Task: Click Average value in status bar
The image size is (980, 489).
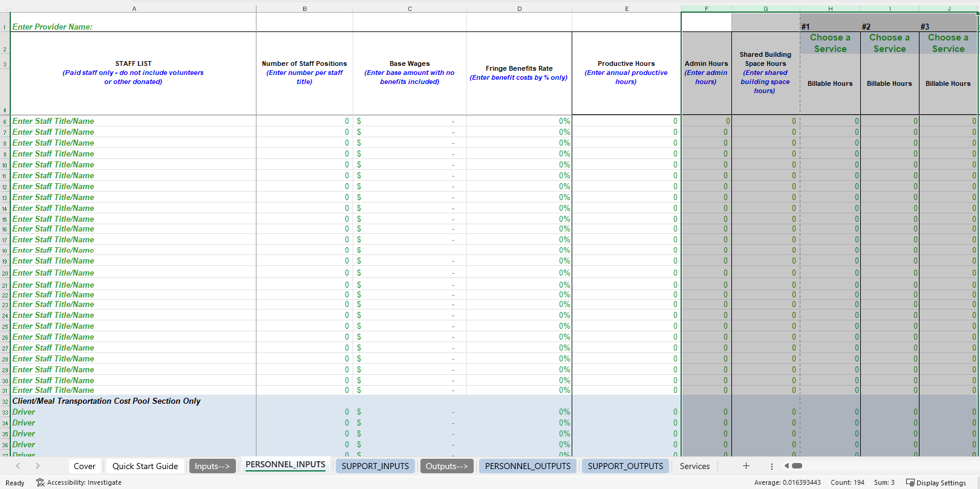Action: pyautogui.click(x=787, y=482)
